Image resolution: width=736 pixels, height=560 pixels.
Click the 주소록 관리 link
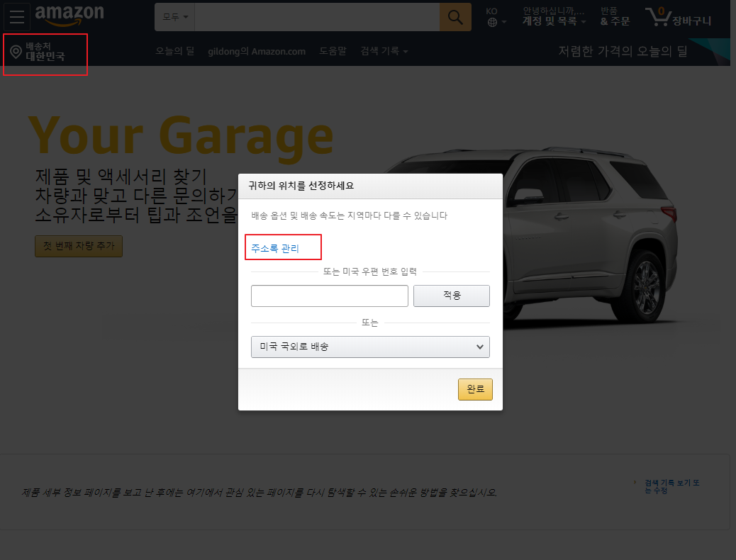(275, 248)
